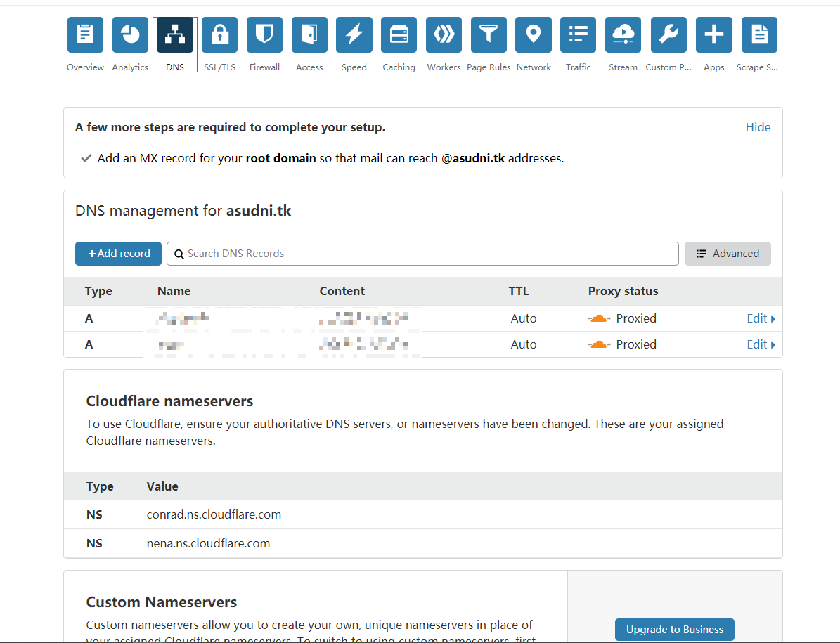Open the Custom Pages wrench icon
This screenshot has width=840, height=643.
coord(668,35)
